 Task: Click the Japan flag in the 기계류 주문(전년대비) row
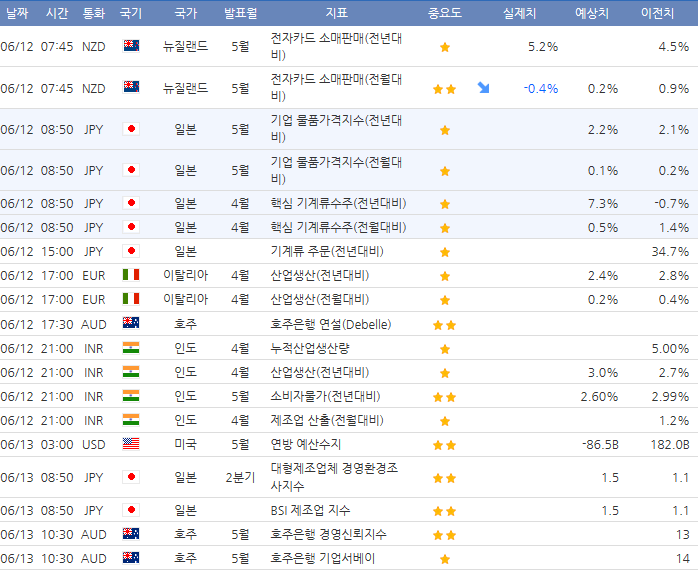[131, 251]
